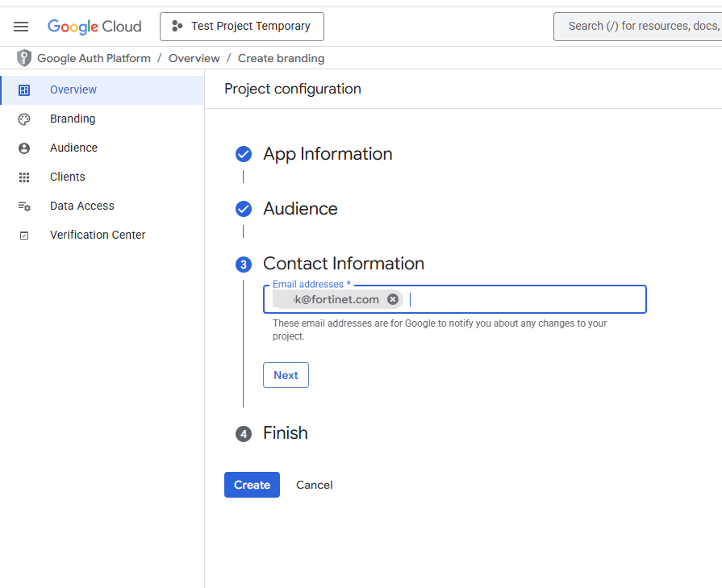Remove the fortinet.com email chip
This screenshot has width=722, height=588.
(x=393, y=298)
